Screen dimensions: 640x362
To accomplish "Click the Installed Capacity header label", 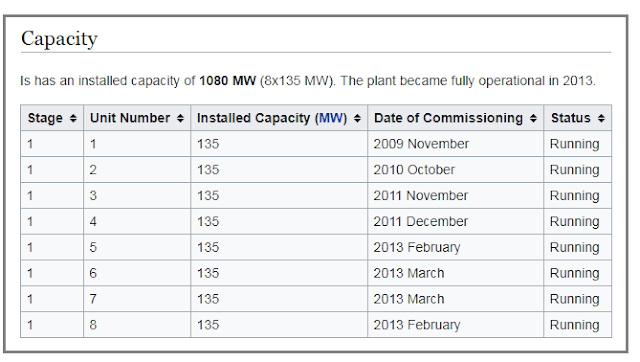I will pyautogui.click(x=253, y=118).
